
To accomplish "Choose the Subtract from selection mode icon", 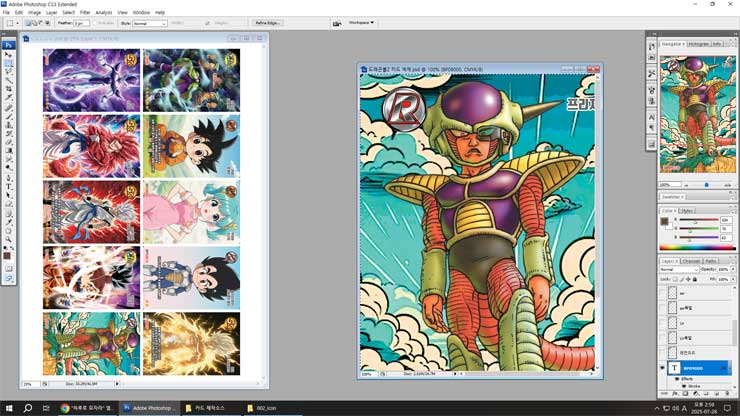I will click(41, 23).
